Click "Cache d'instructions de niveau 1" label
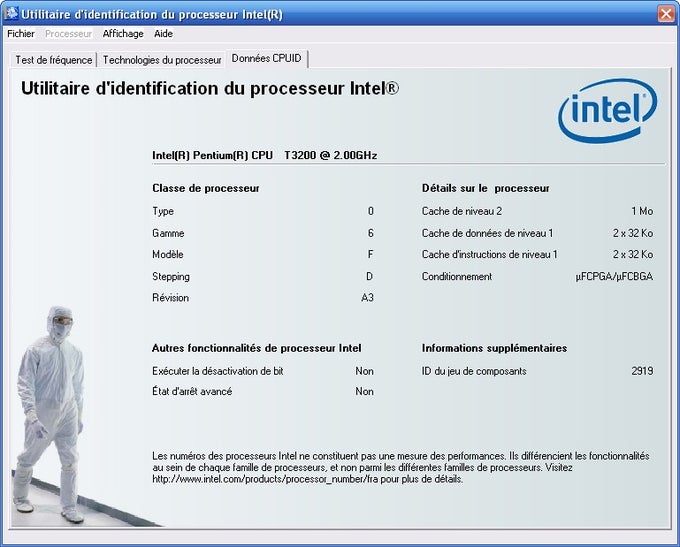This screenshot has width=680, height=547. [490, 254]
